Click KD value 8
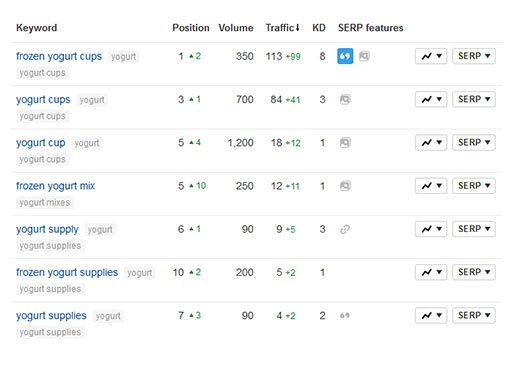The width and height of the screenshot is (511, 368). pyautogui.click(x=322, y=56)
